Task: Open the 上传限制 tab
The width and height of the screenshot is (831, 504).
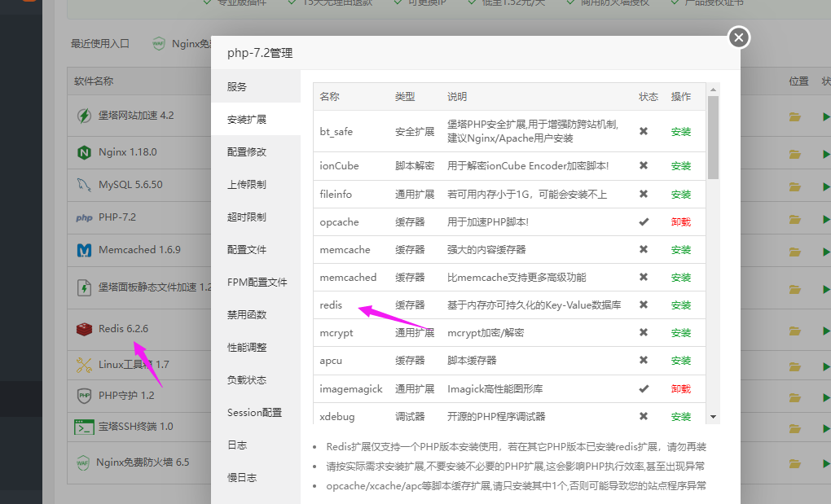Action: pos(256,184)
